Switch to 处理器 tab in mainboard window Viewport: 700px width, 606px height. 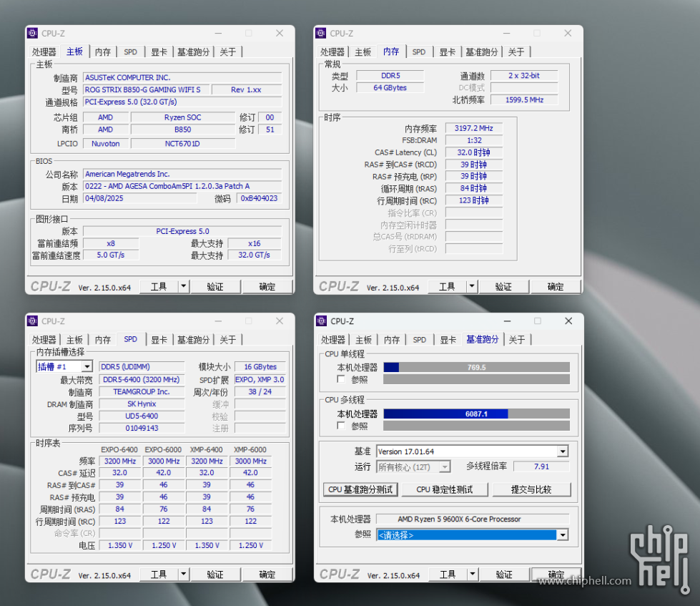click(x=44, y=52)
